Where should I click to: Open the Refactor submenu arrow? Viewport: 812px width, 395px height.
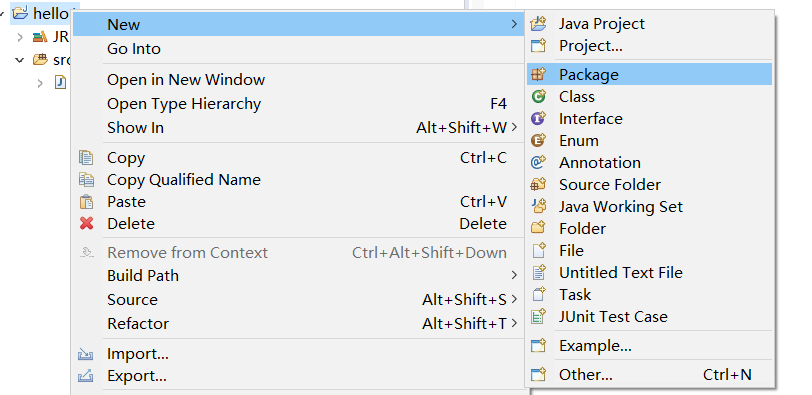coord(514,324)
